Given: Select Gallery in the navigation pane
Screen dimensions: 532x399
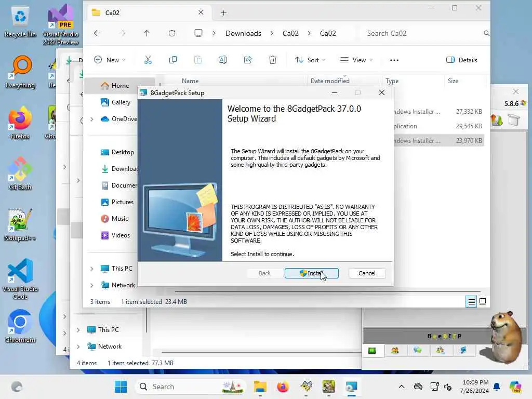Looking at the screenshot, I should (121, 102).
